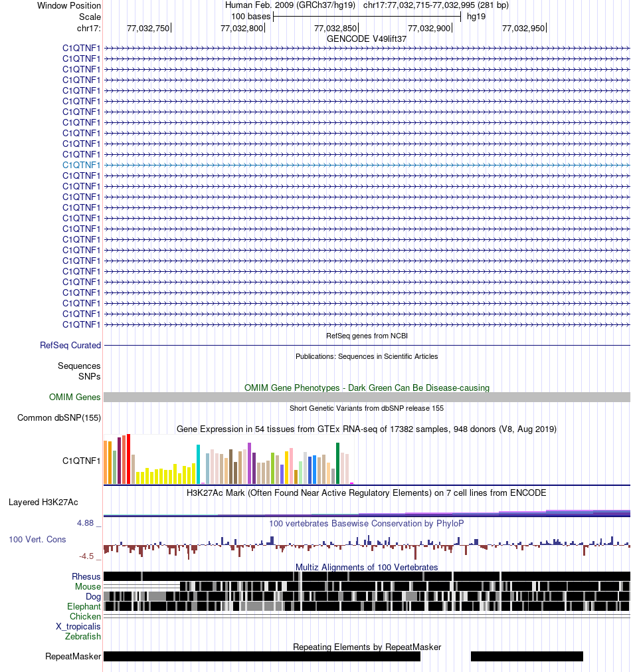
Task: Click the Sequences track label
Action: pos(79,366)
